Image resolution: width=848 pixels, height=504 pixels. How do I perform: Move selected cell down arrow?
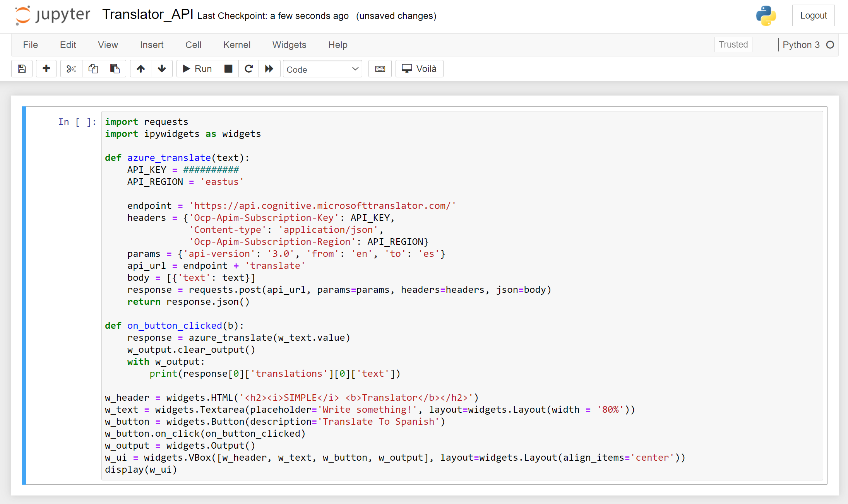(x=162, y=69)
